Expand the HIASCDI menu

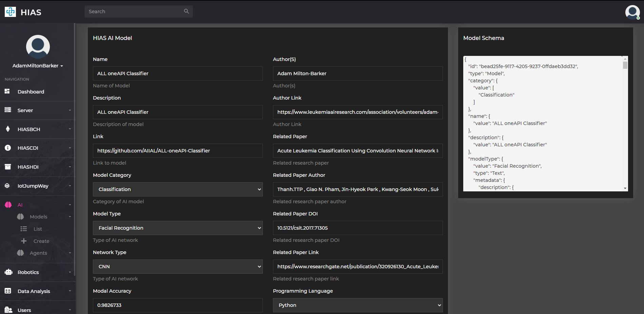(x=70, y=148)
